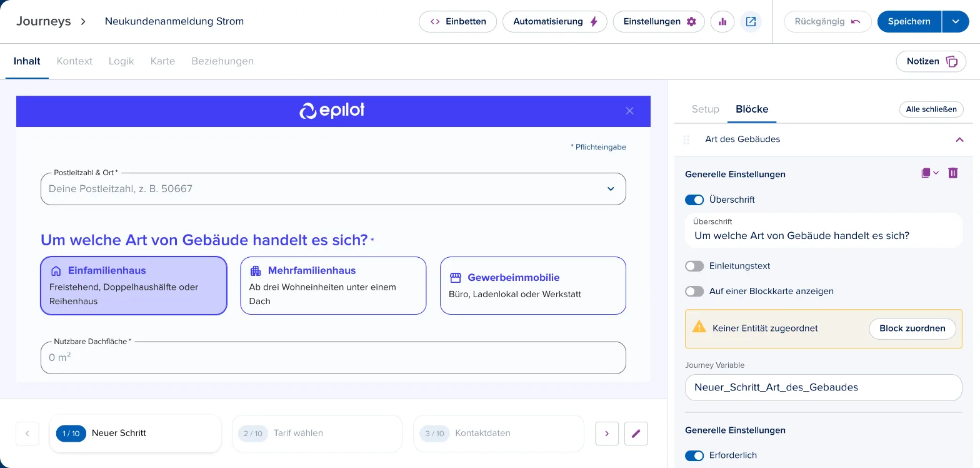Enable Auf einer Blockkarte anzeigen switch

[694, 291]
